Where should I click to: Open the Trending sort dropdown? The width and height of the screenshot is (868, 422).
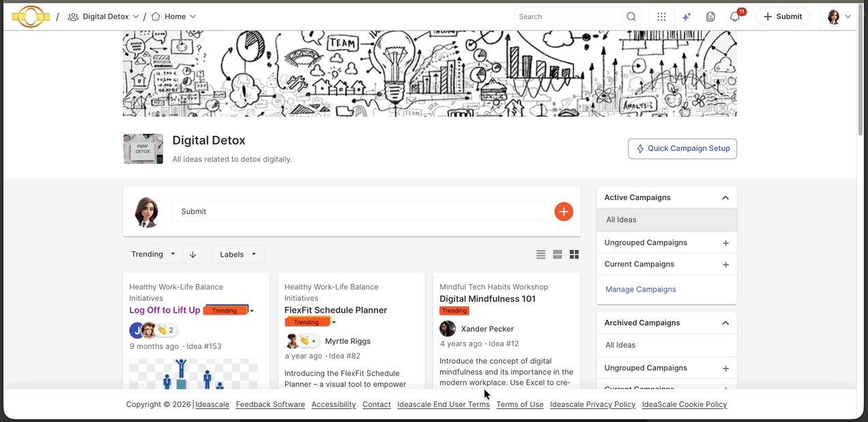coord(153,255)
